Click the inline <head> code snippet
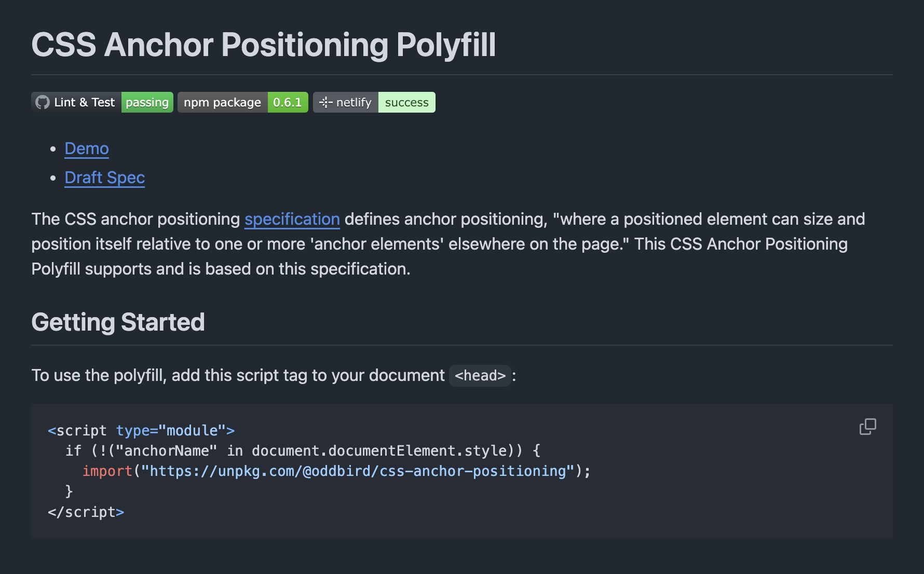The width and height of the screenshot is (924, 574). (480, 375)
